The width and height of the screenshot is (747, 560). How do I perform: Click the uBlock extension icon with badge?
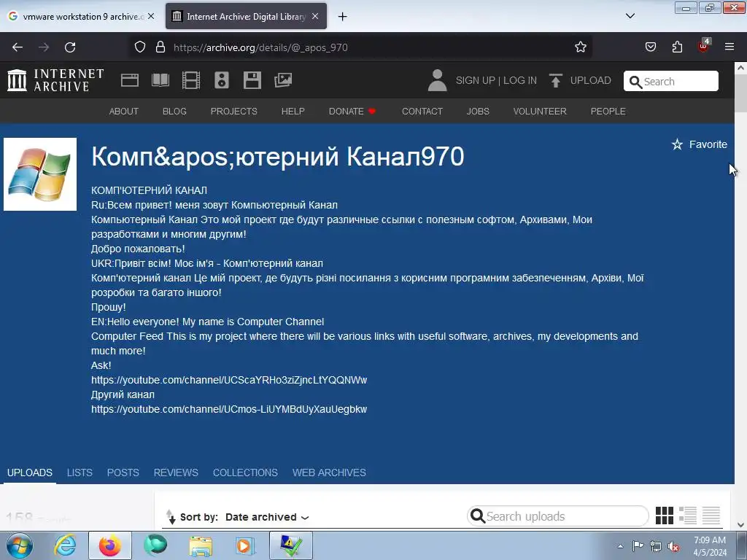[704, 46]
